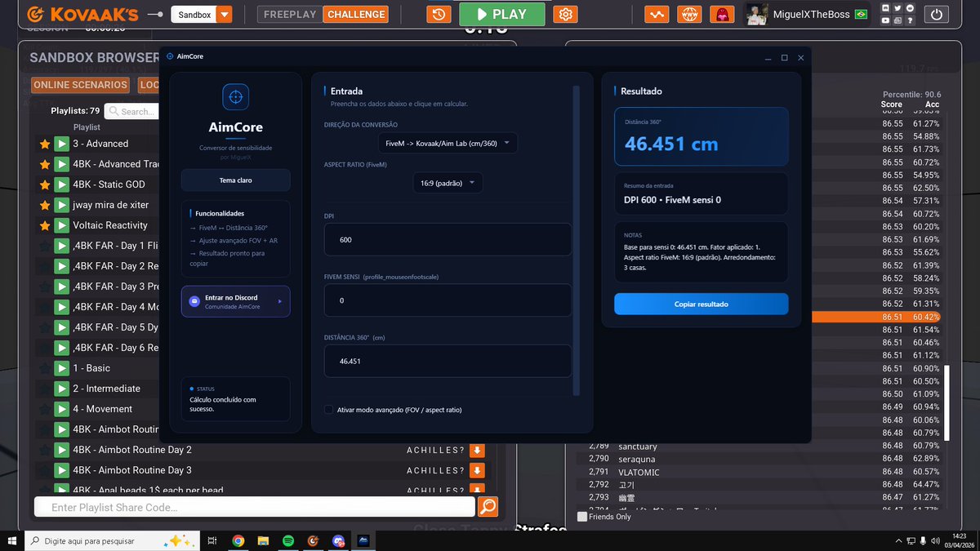This screenshot has width=980, height=551.
Task: Open the Reddit icon in the header
Action: tap(910, 8)
